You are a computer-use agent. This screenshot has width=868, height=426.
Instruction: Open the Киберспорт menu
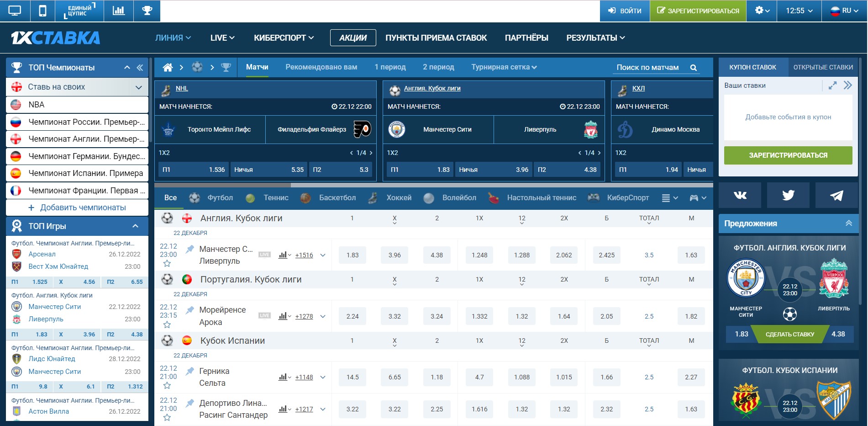pyautogui.click(x=284, y=38)
